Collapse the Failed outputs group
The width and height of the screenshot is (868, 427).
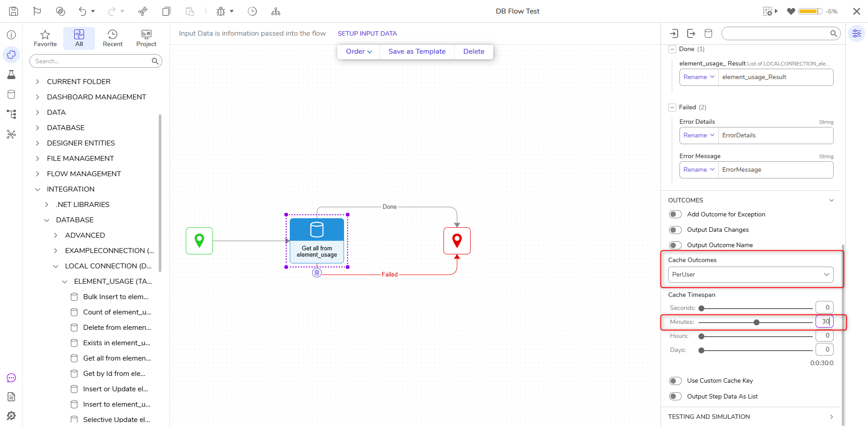click(672, 108)
